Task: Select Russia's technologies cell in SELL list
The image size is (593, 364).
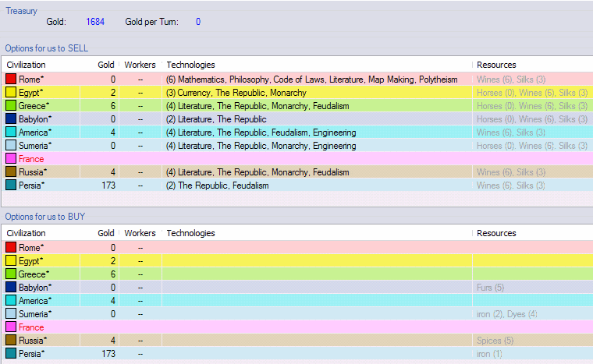Action: tap(257, 172)
